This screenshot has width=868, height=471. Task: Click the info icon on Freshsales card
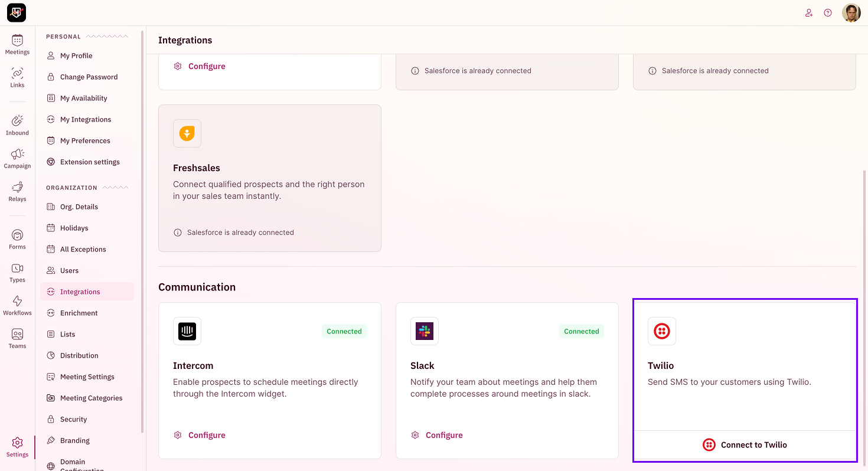(178, 233)
